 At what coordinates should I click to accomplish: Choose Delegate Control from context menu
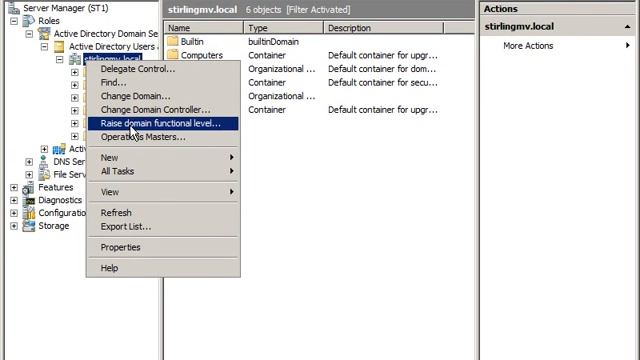click(x=163, y=69)
